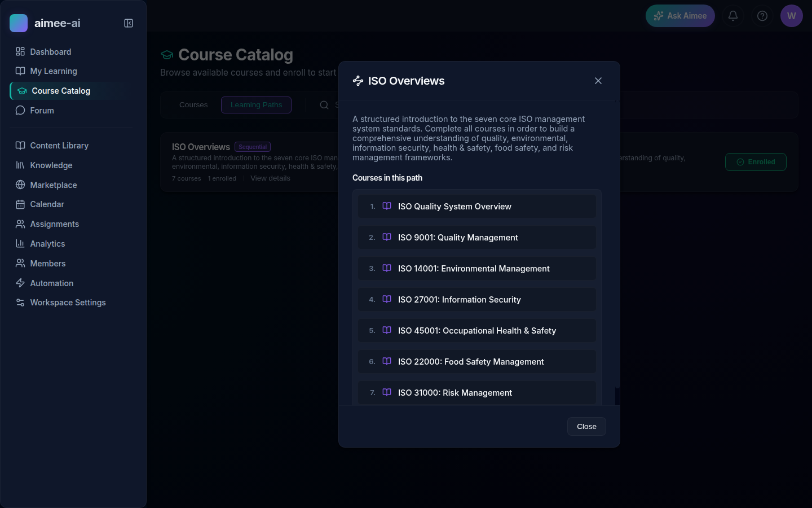Select ISO 9001: Quality Management course
812x508 pixels.
(477, 238)
